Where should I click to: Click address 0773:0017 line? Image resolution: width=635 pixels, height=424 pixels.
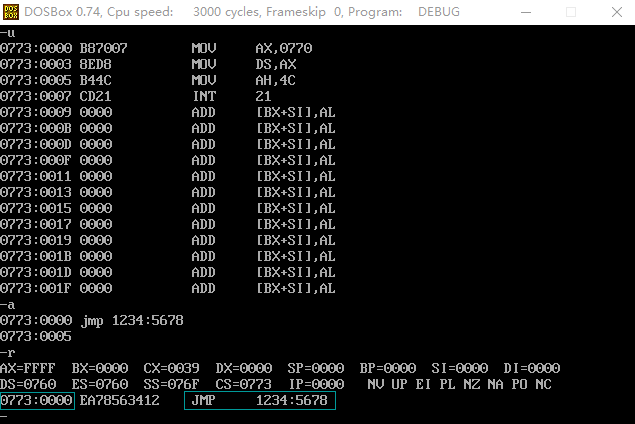coord(168,224)
